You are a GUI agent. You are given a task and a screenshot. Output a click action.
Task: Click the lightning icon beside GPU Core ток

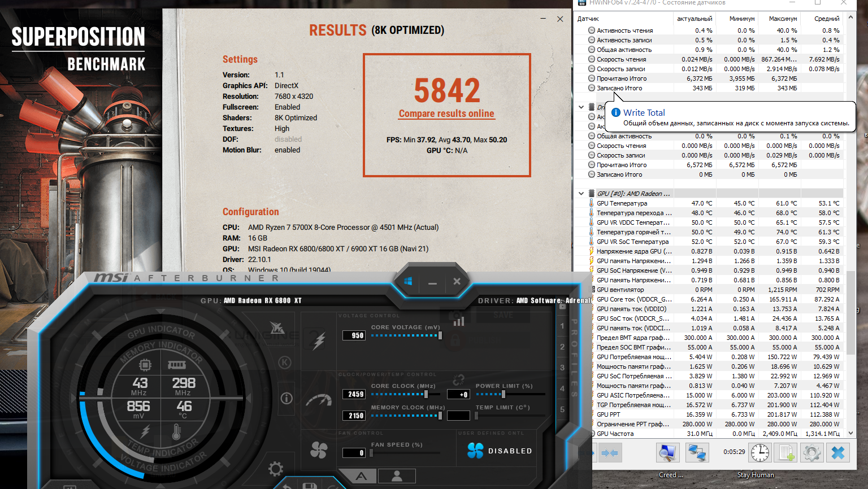click(592, 299)
